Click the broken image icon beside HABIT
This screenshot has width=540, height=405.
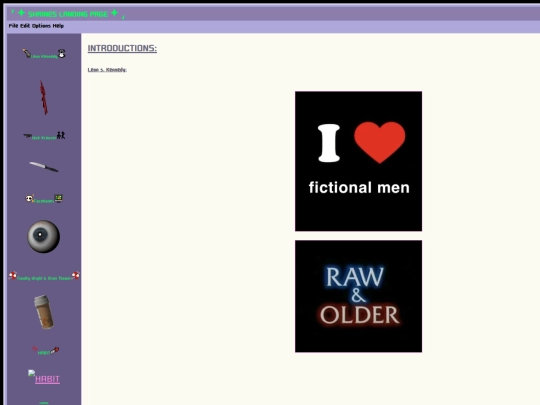(31, 373)
